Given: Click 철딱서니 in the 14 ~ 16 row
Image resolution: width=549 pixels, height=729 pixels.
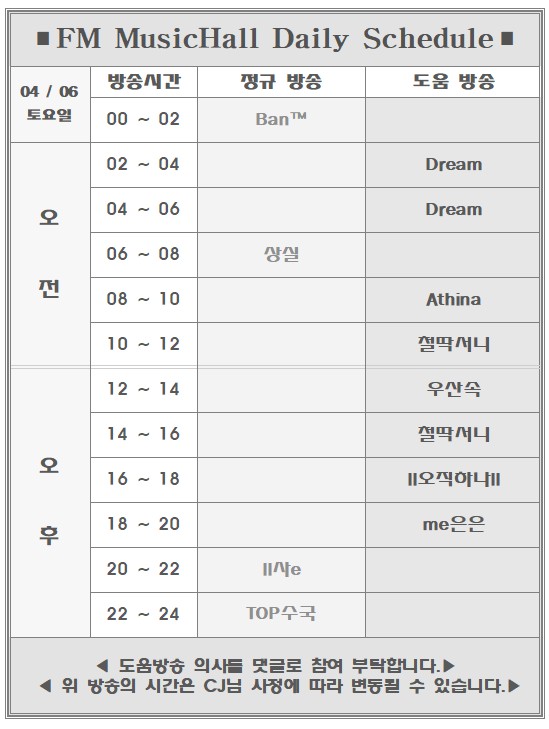Looking at the screenshot, I should pos(454,434).
